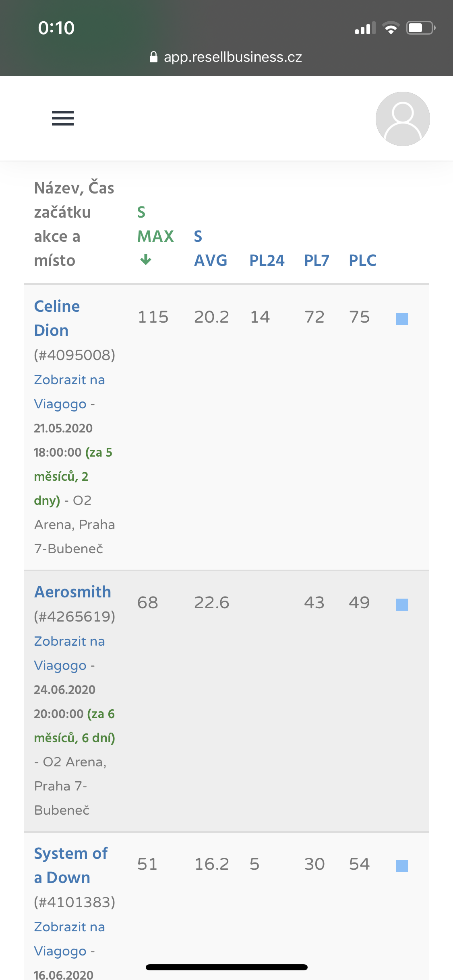Sort table by PL24 column
The image size is (453, 980).
click(267, 260)
